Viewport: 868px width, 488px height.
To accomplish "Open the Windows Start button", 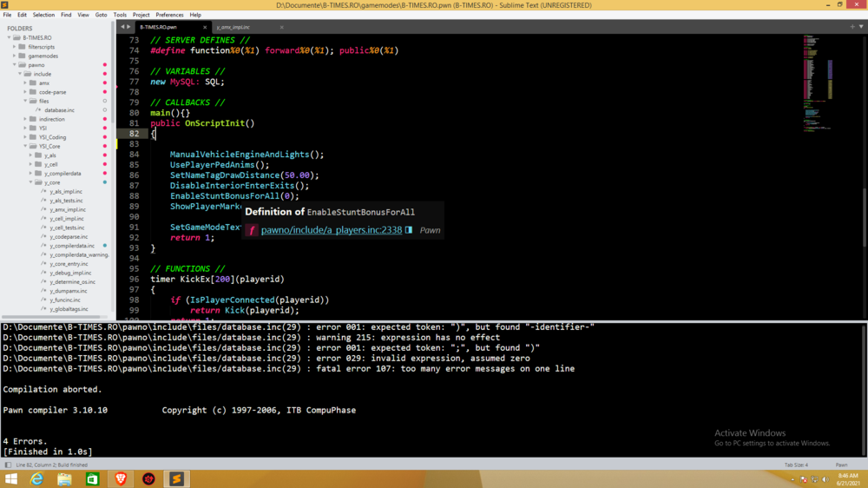I will 11,479.
